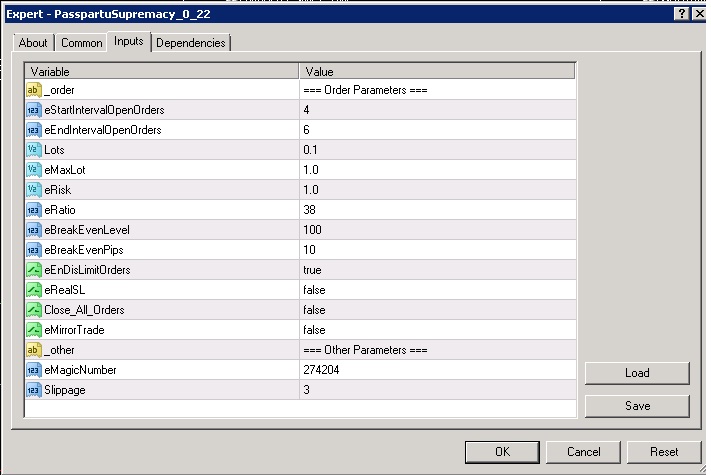Click the boolean icon beside eEnDisLimitOrders
Viewport: 711px width, 475px height.
34,270
